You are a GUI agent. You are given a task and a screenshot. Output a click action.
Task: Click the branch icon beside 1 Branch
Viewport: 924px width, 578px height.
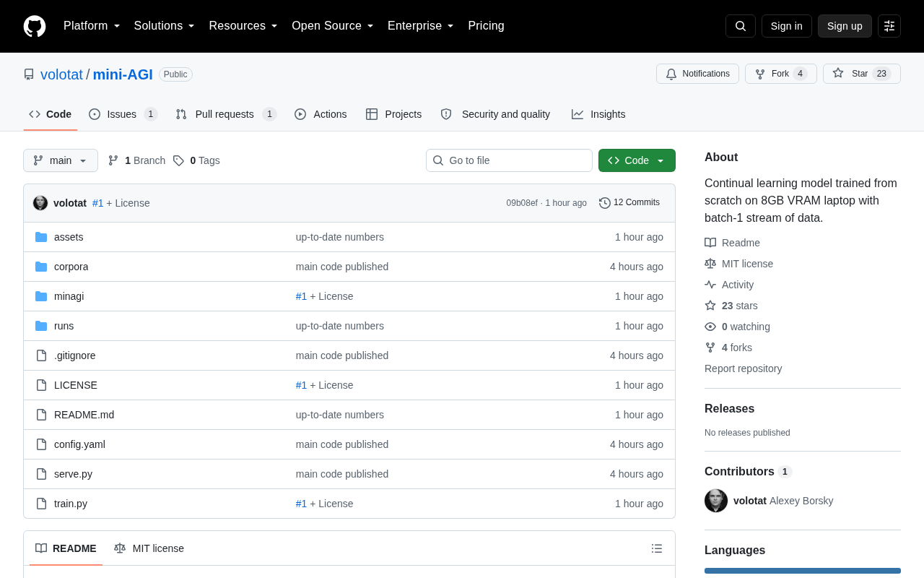[x=113, y=160]
